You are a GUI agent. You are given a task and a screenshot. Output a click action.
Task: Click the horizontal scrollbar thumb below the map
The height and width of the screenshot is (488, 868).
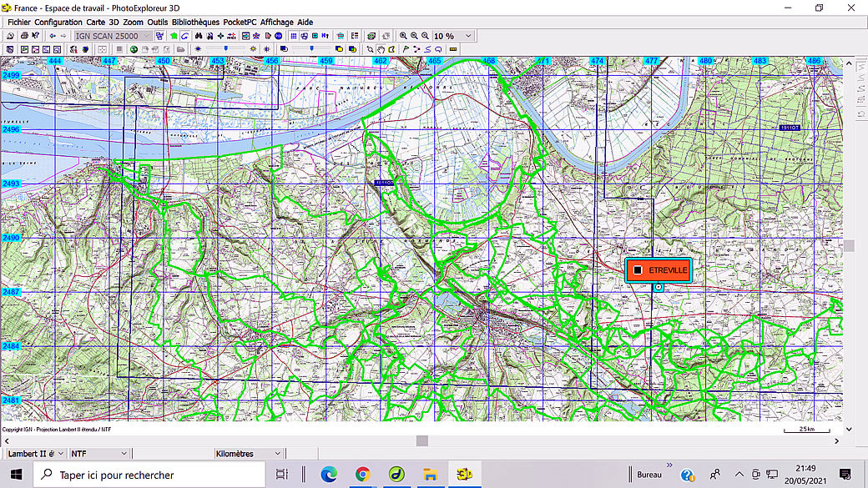point(422,440)
